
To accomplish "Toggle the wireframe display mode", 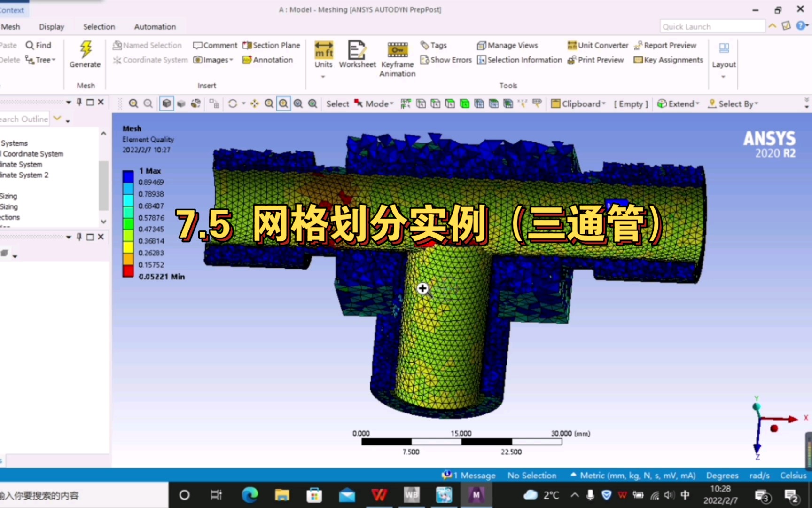I will [x=196, y=103].
